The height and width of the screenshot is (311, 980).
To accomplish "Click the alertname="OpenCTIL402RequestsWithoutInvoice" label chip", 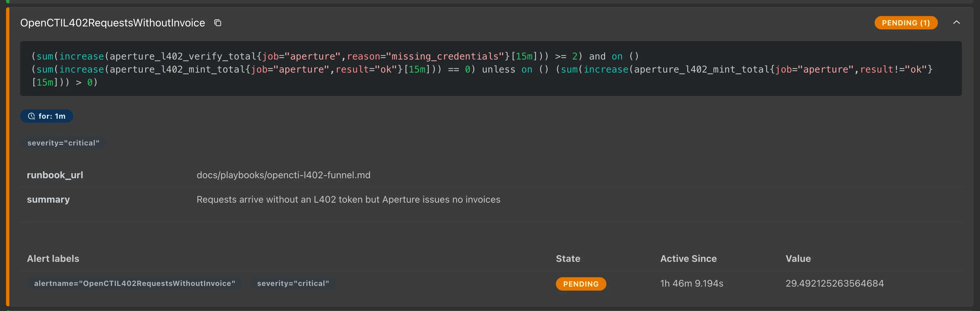I will coord(135,283).
